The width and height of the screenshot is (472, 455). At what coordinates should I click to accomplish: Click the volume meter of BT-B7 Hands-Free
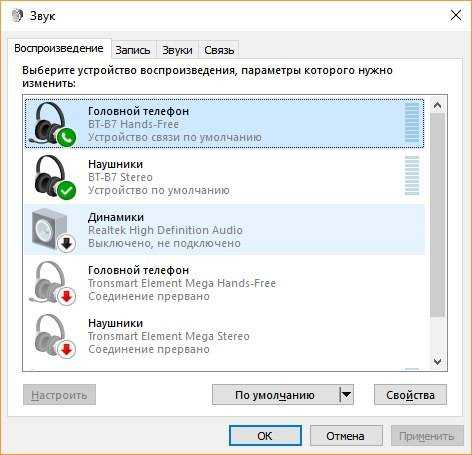coord(412,123)
